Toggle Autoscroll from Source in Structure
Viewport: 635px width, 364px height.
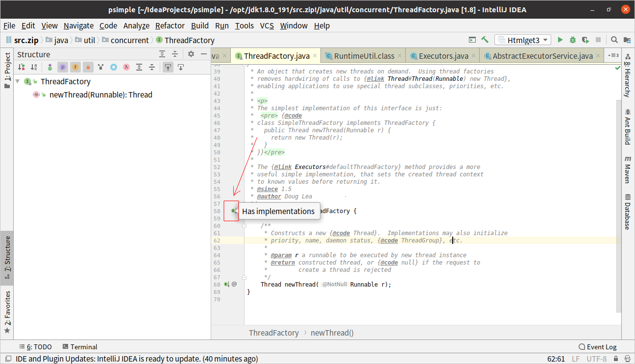(181, 67)
